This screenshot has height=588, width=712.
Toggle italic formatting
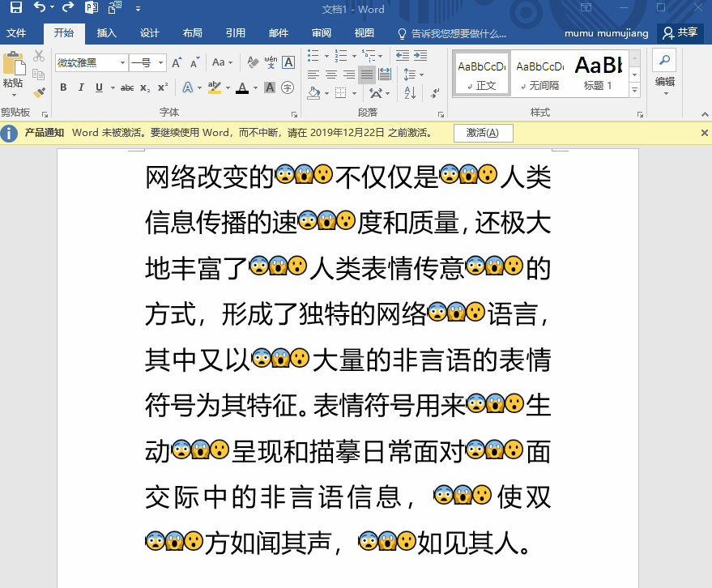pos(81,87)
